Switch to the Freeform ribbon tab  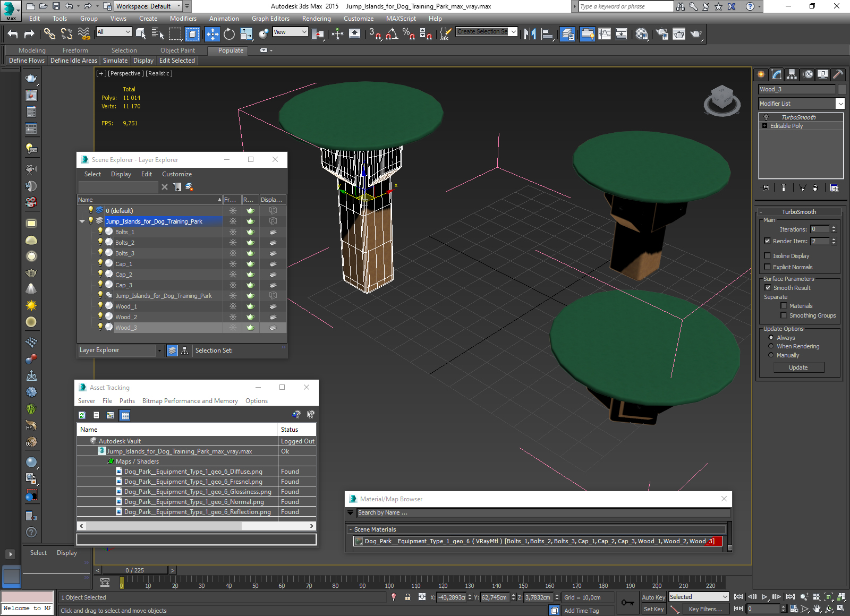pos(75,50)
